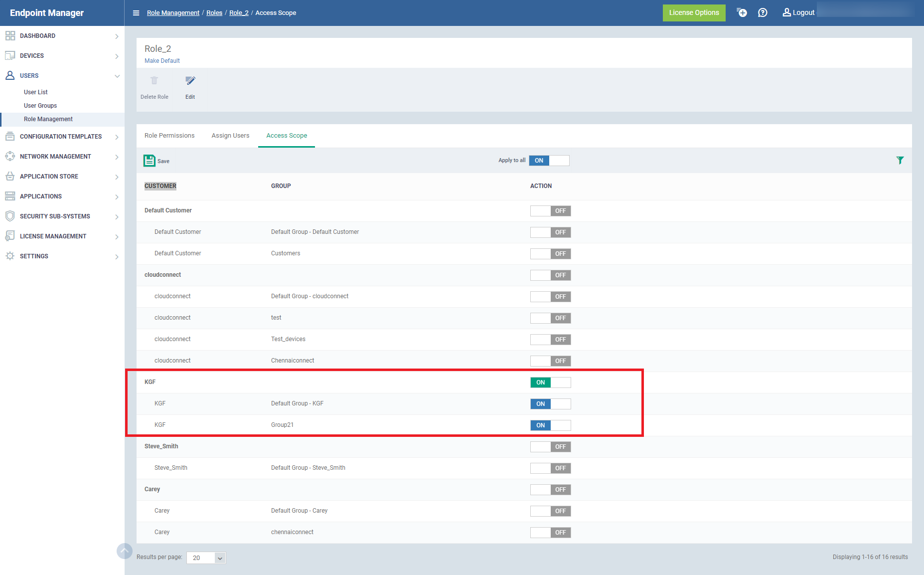The width and height of the screenshot is (924, 575).
Task: Click the Logout user icon
Action: tap(786, 12)
